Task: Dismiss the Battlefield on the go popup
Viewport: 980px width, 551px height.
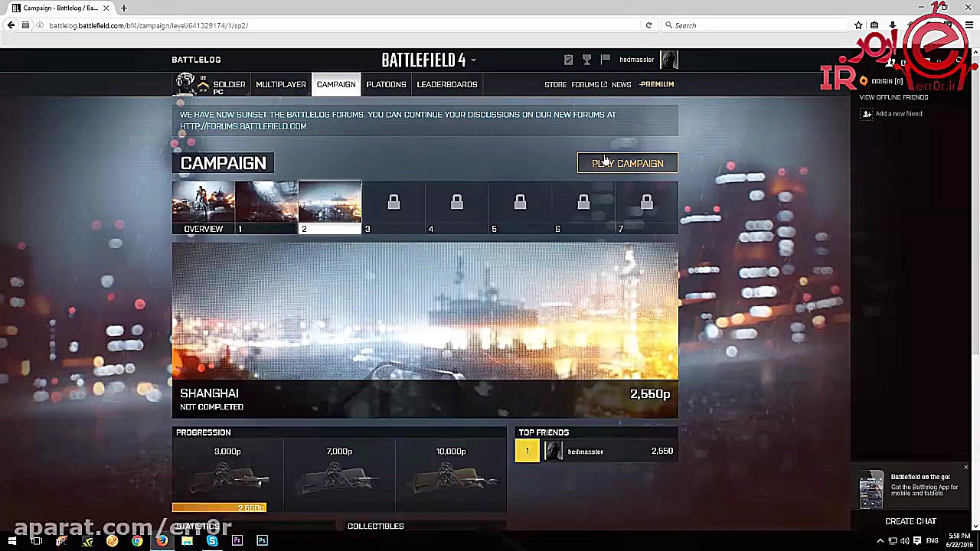Action: click(965, 467)
